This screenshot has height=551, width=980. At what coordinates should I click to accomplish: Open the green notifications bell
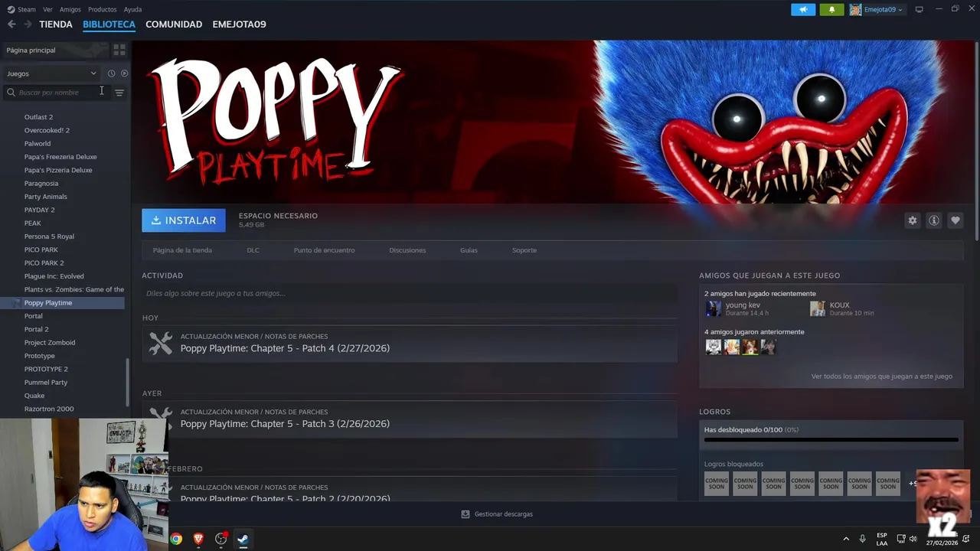pyautogui.click(x=831, y=9)
